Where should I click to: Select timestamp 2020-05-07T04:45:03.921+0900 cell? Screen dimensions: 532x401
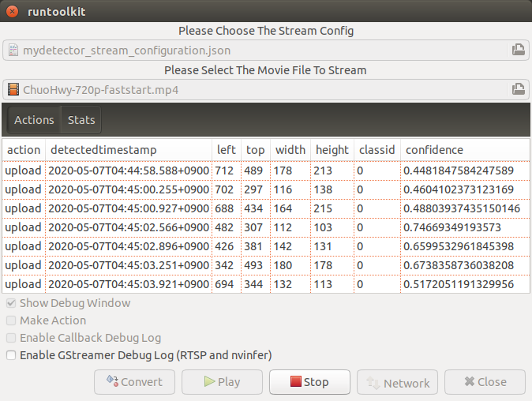129,285
